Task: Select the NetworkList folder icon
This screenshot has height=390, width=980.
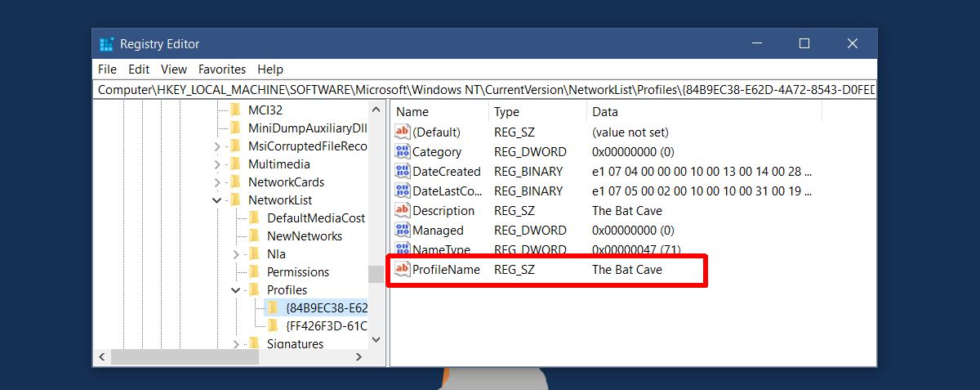Action: pos(235,200)
